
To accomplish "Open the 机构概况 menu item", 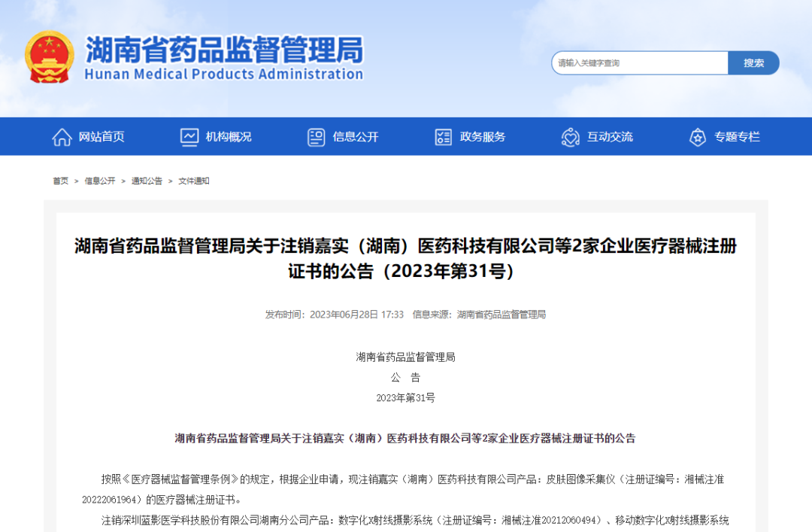I will pyautogui.click(x=229, y=136).
